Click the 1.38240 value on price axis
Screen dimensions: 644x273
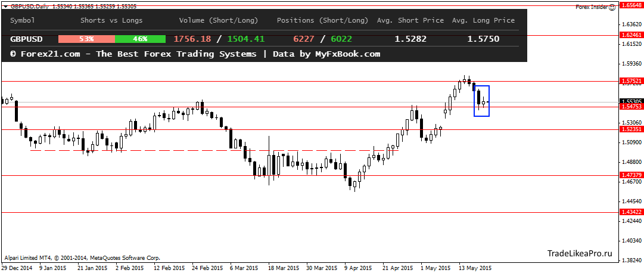click(631, 260)
